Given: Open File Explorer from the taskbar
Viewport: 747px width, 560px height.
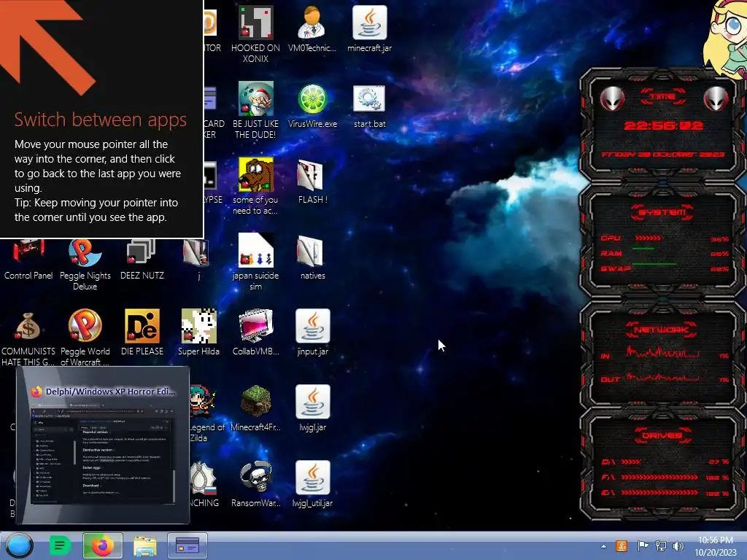Looking at the screenshot, I should click(x=145, y=546).
